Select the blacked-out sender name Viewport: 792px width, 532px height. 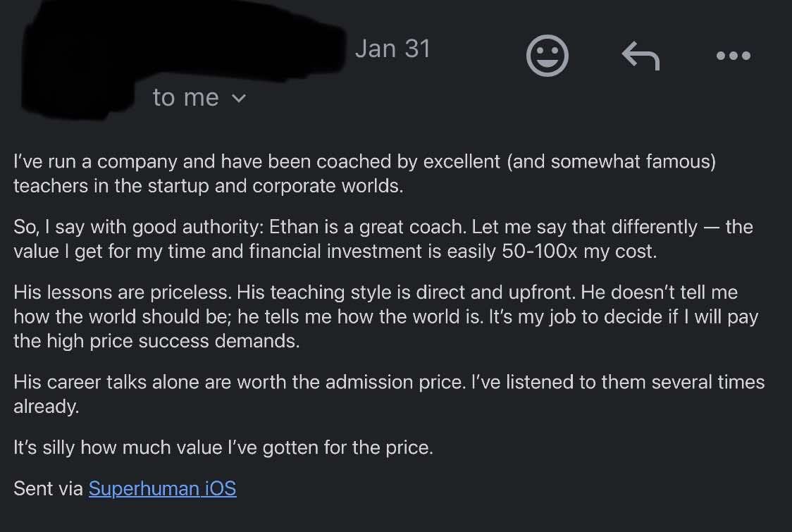182,56
